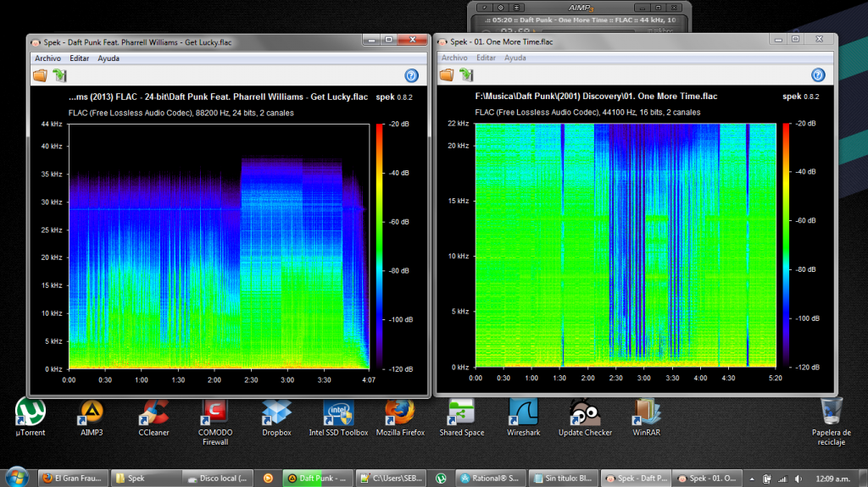Click the AIMP3 main menu button
This screenshot has width=868, height=487.
point(484,8)
